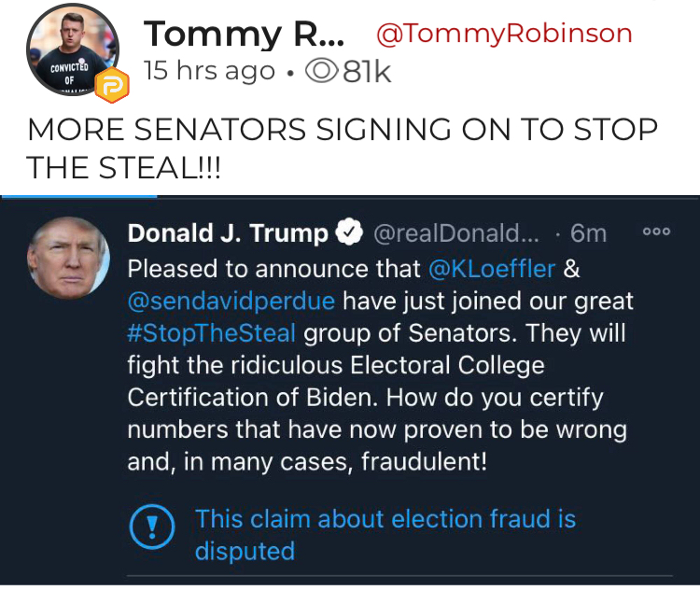Click the "15 hrs ago" post timestamp
This screenshot has height=590, width=700.
[207, 73]
